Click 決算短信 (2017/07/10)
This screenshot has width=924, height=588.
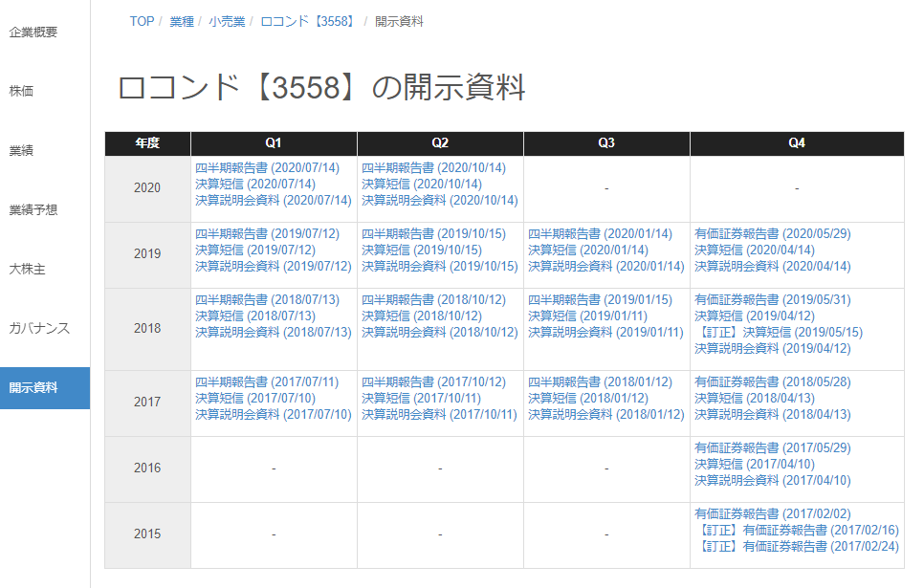[x=255, y=399]
